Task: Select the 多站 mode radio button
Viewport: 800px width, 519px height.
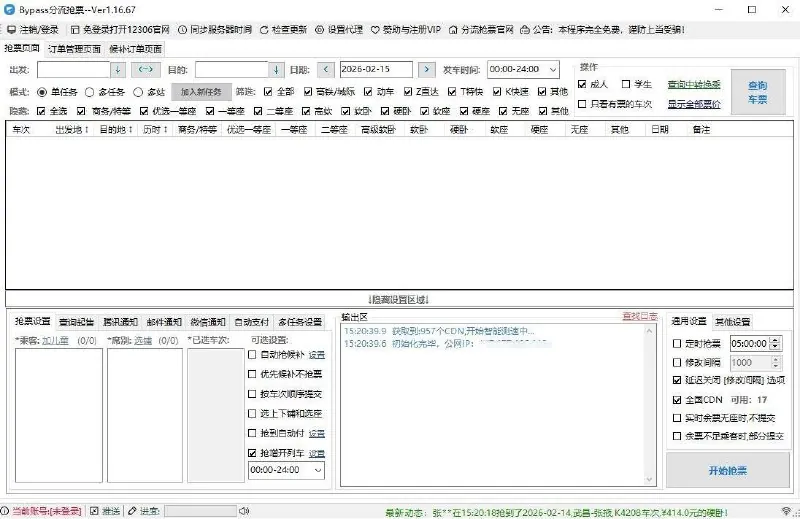Action: (x=138, y=92)
